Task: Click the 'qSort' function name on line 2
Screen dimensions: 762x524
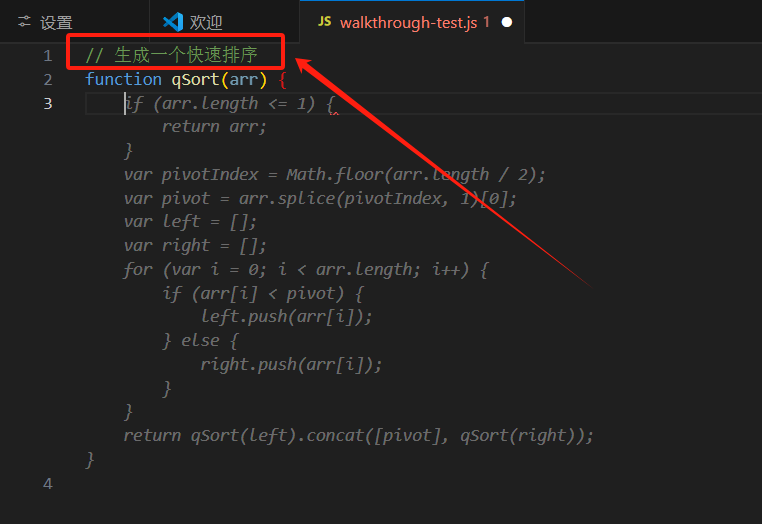Action: pyautogui.click(x=195, y=79)
